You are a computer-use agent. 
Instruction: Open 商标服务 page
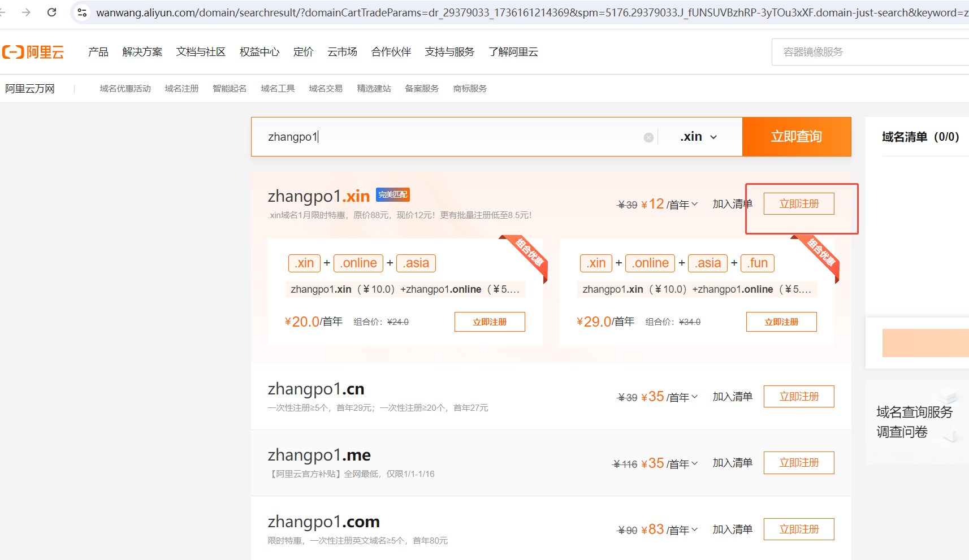[x=470, y=89]
